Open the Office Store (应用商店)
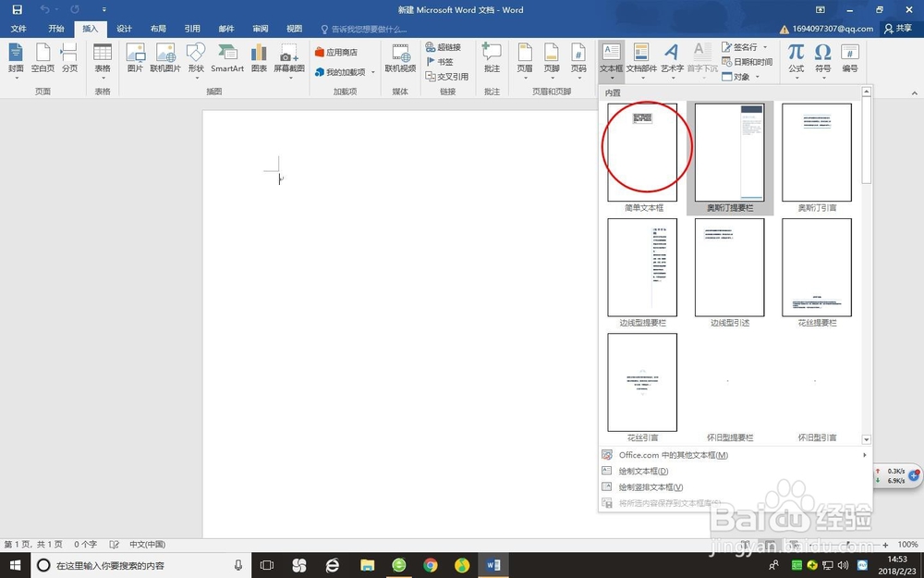Screen dimensions: 924x578 (336, 52)
